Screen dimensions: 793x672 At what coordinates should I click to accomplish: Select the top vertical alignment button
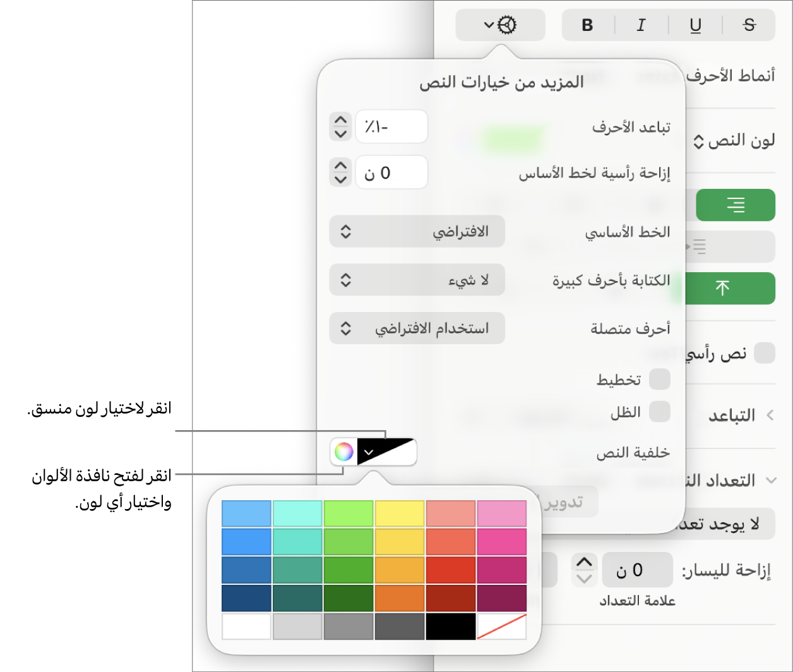tap(722, 288)
